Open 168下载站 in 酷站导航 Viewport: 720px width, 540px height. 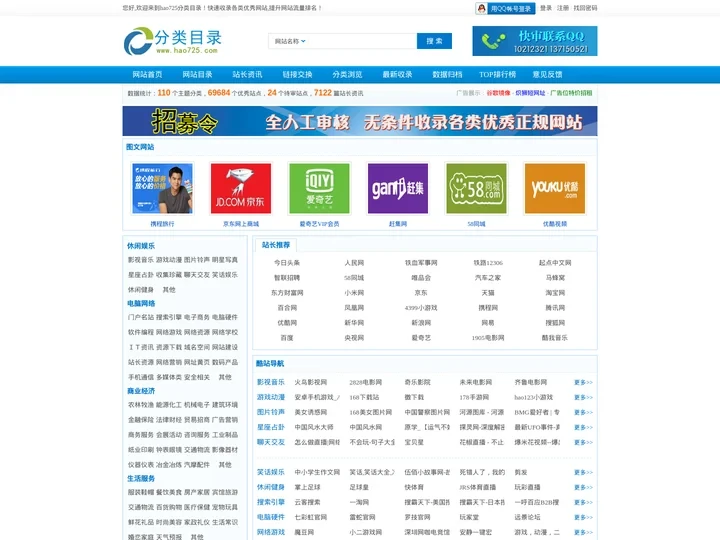point(365,397)
